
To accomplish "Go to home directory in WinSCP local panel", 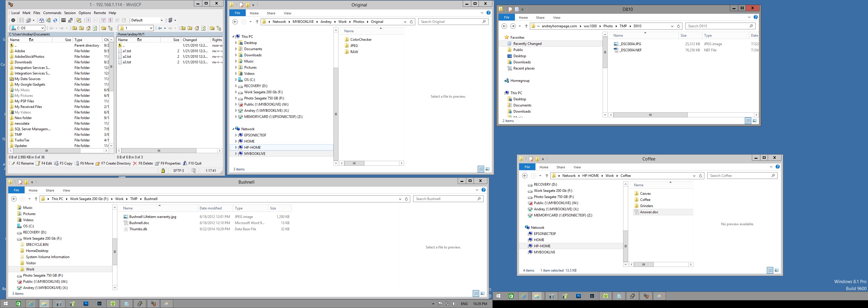I will coord(88,28).
